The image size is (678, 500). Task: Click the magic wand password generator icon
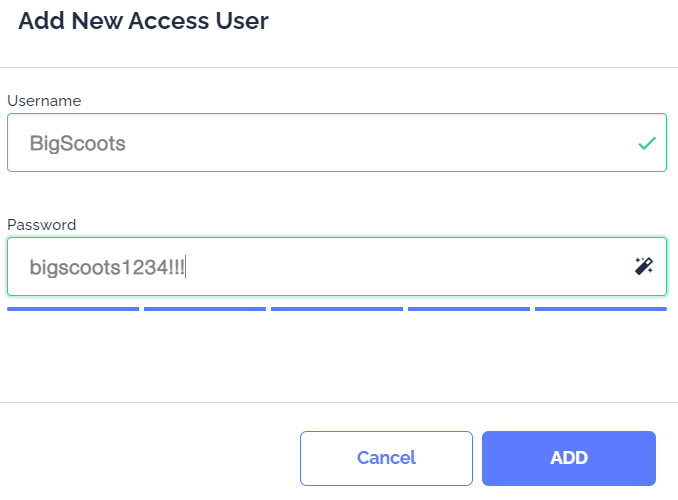click(644, 266)
